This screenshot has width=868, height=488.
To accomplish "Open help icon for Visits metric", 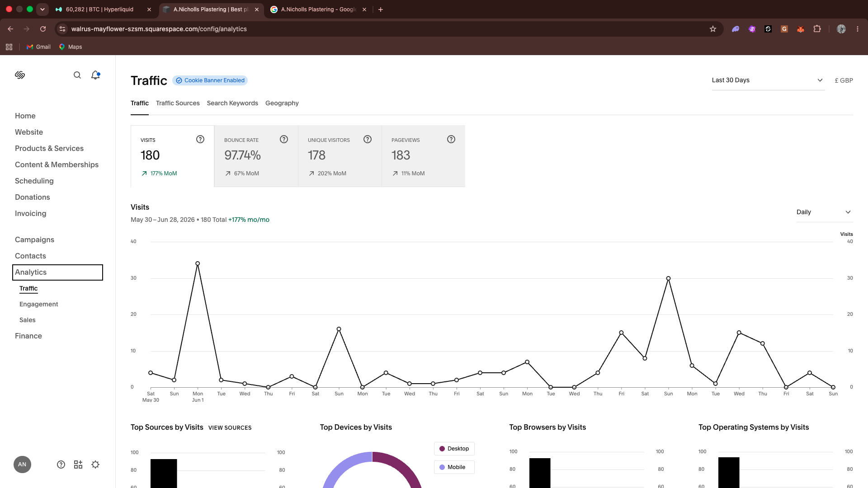I will 200,139.
